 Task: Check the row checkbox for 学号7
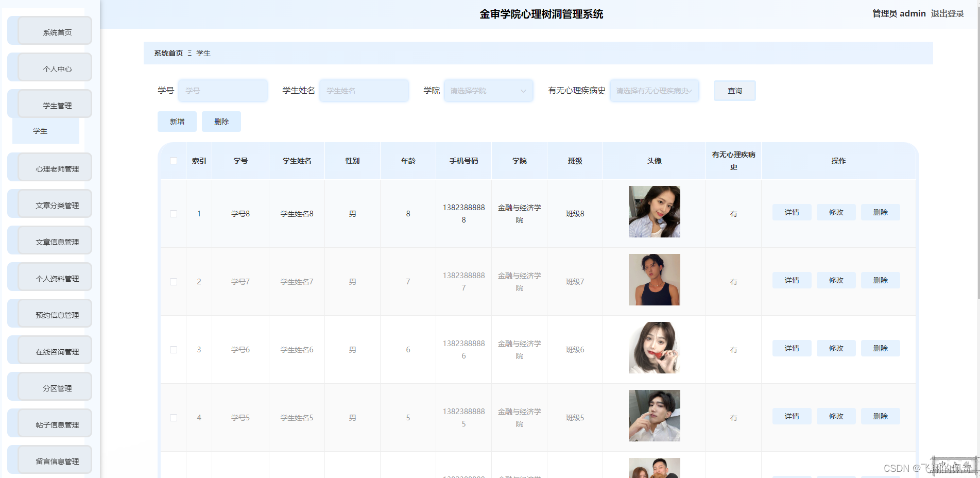(174, 282)
